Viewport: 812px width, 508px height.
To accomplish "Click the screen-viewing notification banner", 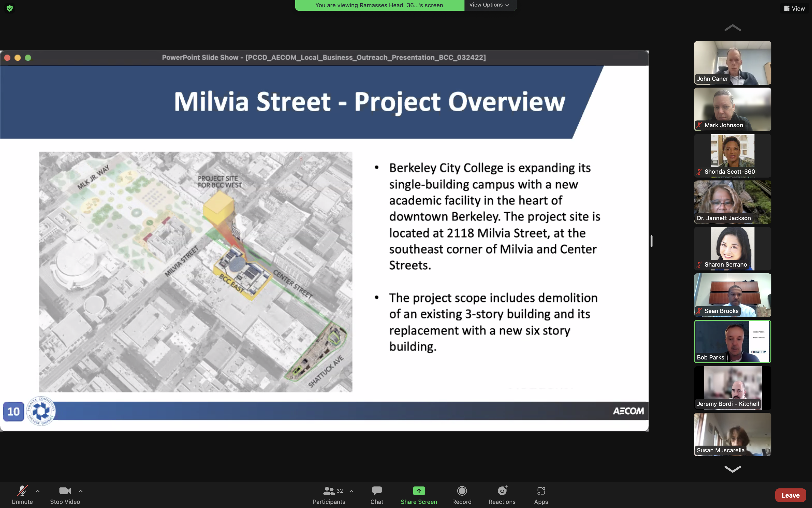I will [379, 5].
